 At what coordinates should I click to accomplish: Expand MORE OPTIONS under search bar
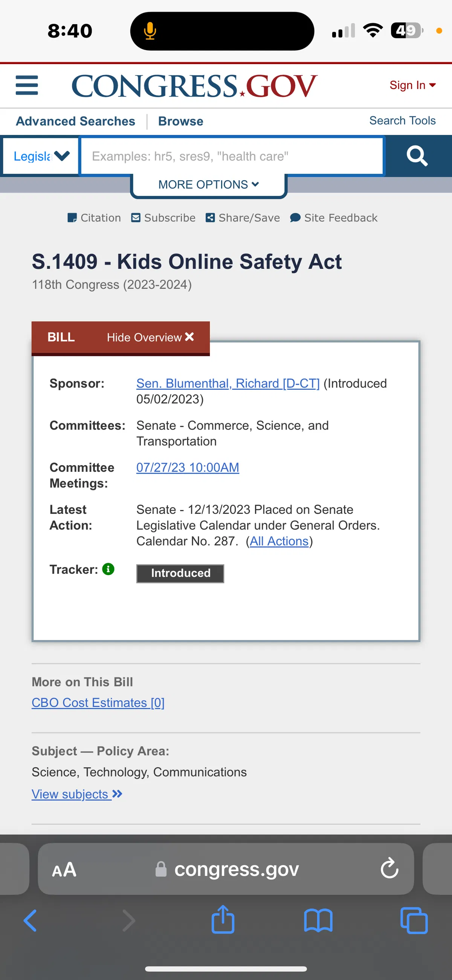[x=209, y=185]
